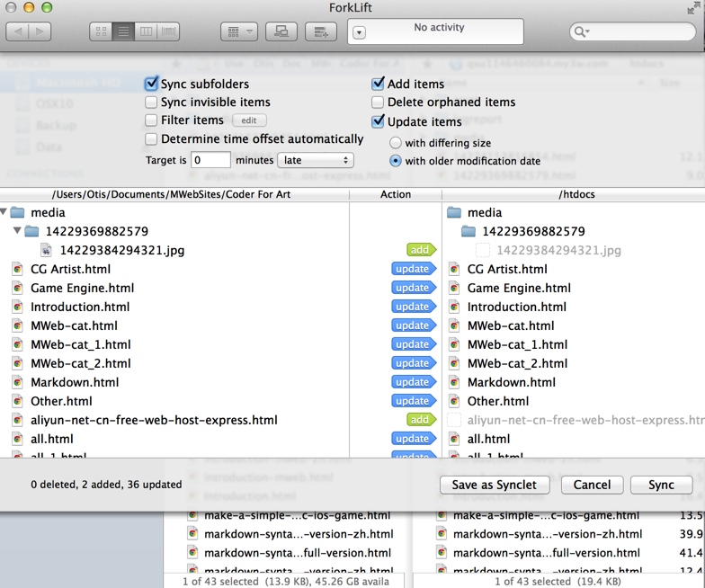This screenshot has width=705, height=588.
Task: Click the Target minutes input field
Action: click(x=210, y=160)
